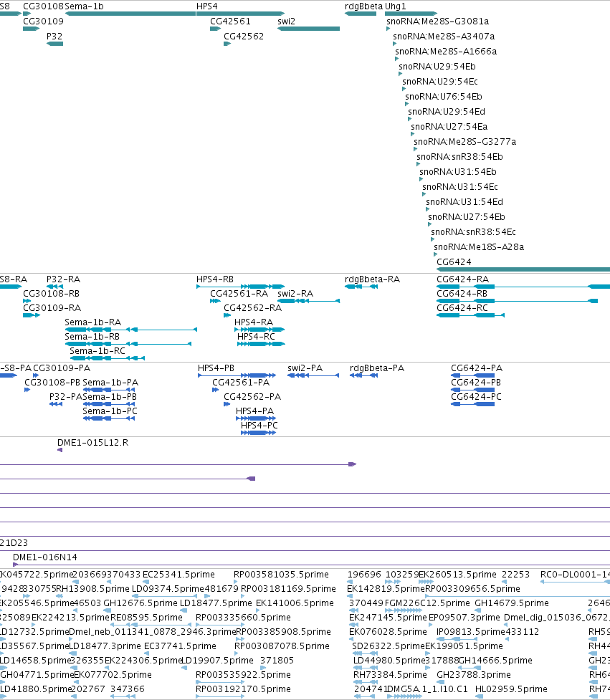Click the snoRNA:U31:54Ed label
The width and height of the screenshot is (610, 700).
pyautogui.click(x=464, y=202)
